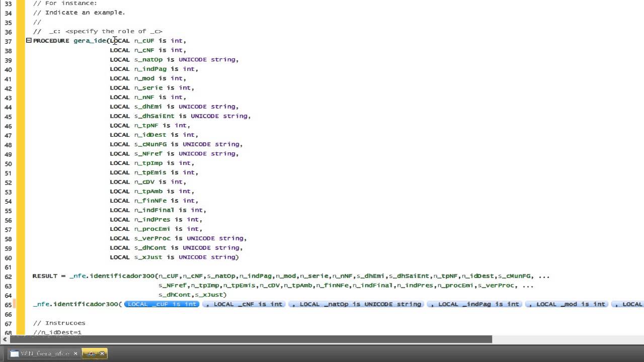This screenshot has height=362, width=644.
Task: Click n_procEmi in the line 57 declaration
Action: tap(152, 229)
